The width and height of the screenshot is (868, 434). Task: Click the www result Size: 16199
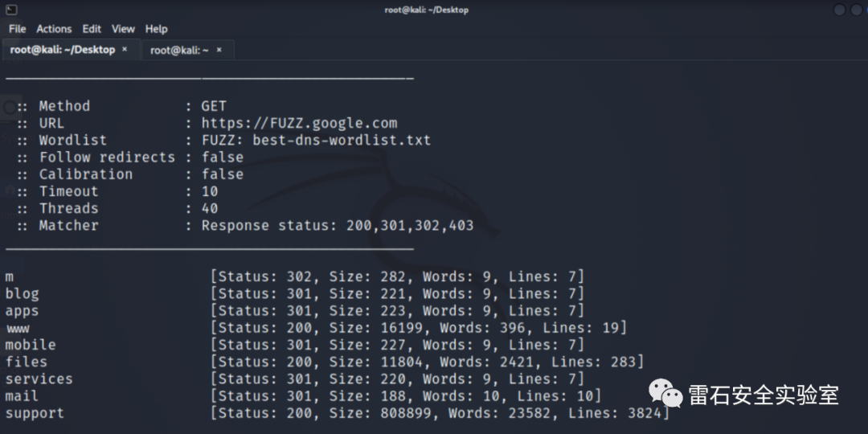tap(378, 328)
